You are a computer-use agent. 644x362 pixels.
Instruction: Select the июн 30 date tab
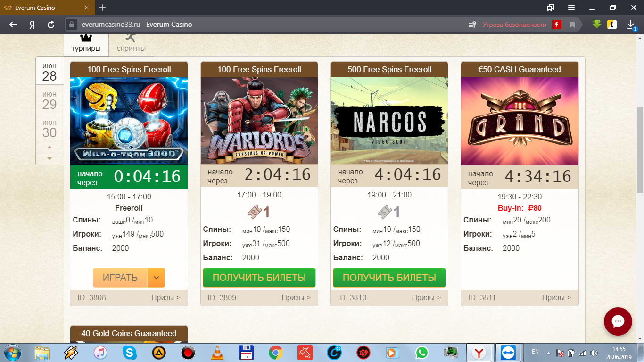pos(50,128)
